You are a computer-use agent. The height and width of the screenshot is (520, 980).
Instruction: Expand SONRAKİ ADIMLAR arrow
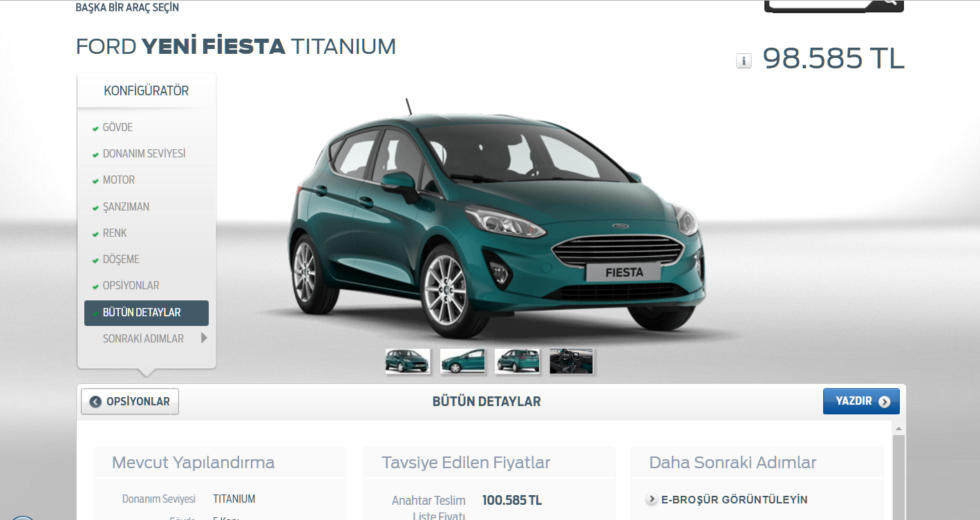(x=203, y=338)
